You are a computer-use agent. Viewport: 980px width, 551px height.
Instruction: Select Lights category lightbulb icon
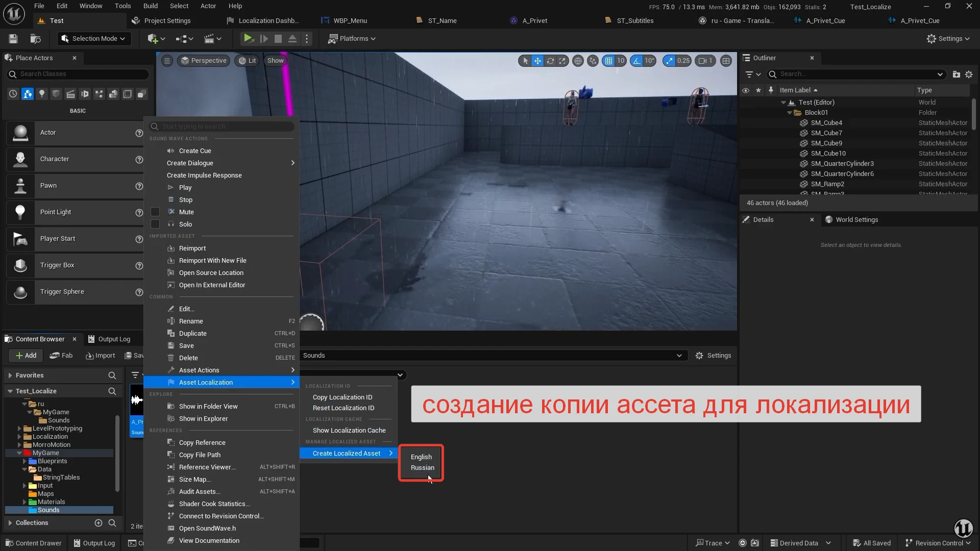[42, 94]
